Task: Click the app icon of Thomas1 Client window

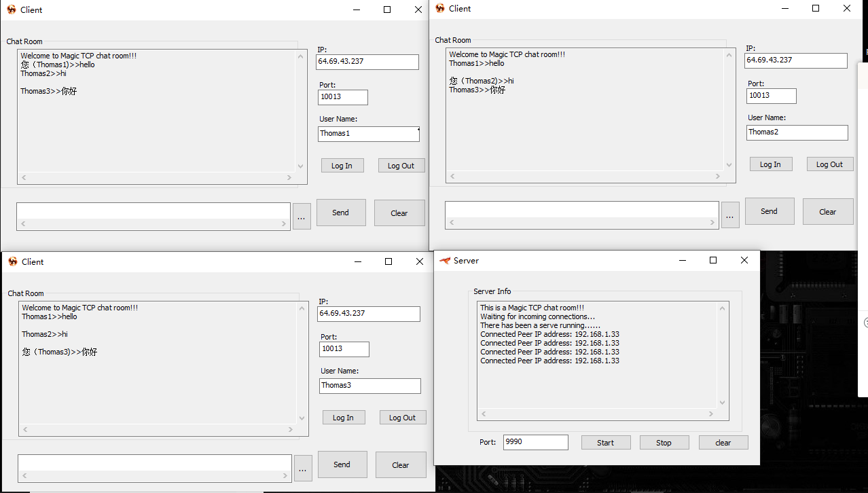Action: (12, 10)
